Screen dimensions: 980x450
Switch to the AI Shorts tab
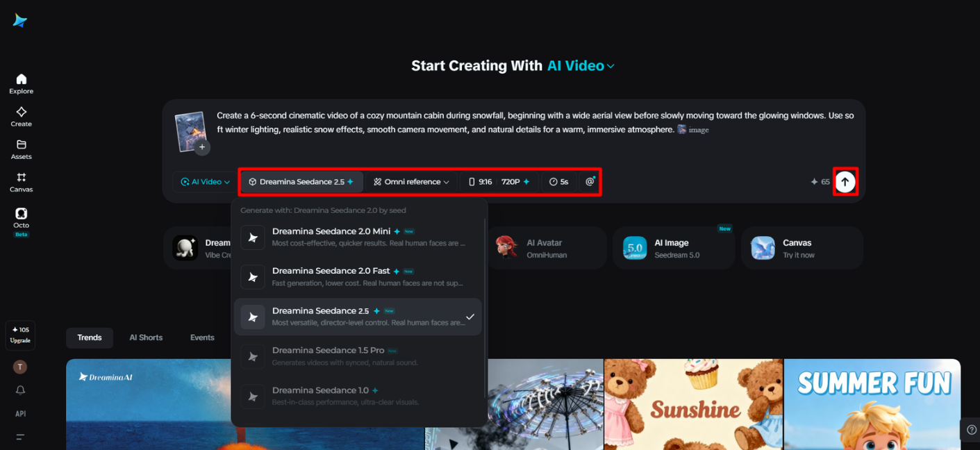[146, 337]
